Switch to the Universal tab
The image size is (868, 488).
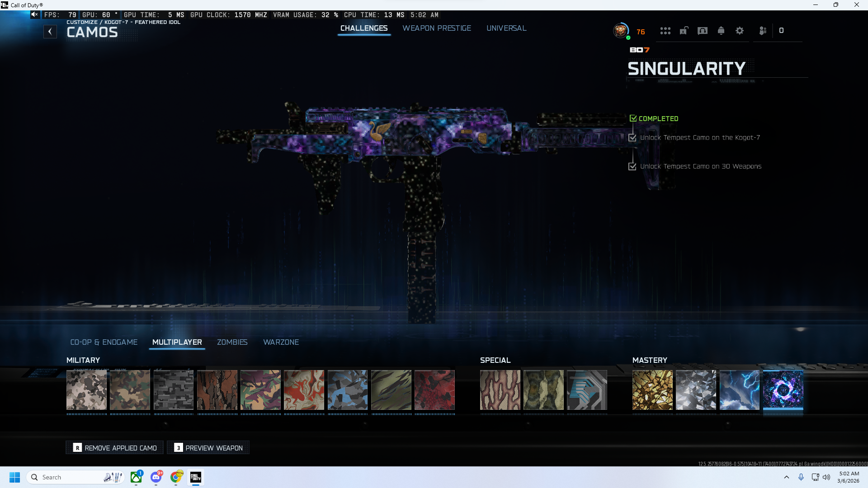click(x=506, y=28)
